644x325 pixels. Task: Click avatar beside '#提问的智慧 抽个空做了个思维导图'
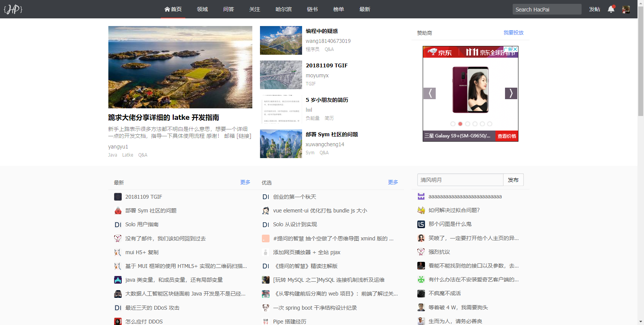point(266,238)
